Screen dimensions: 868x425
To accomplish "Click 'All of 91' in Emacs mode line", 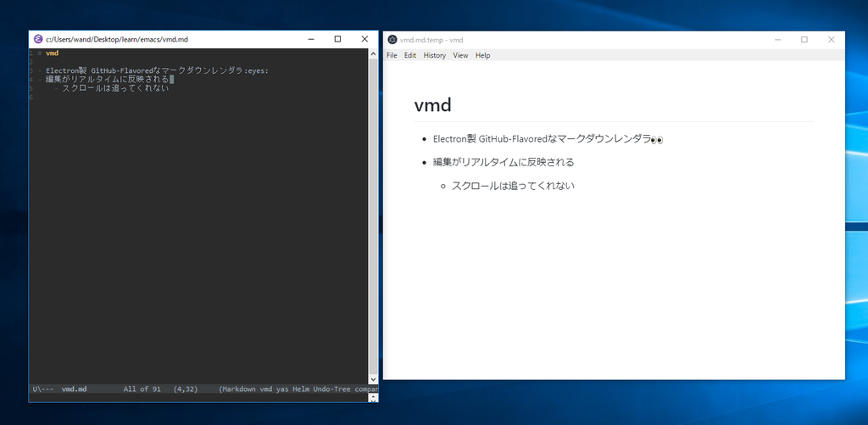I will [x=142, y=389].
